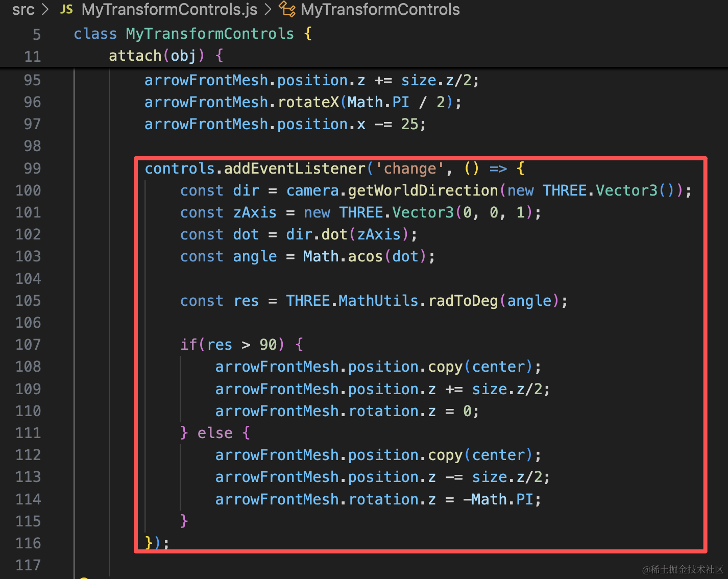Click 'arrowFrontMesh.position.copy(center);' on line 112
Viewport: 728px width, 579px height.
(x=378, y=455)
